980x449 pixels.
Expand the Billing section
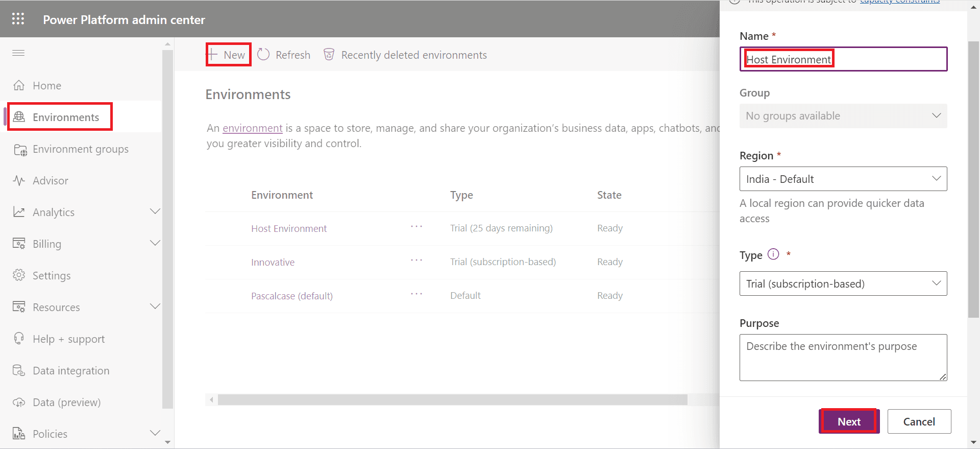click(155, 244)
